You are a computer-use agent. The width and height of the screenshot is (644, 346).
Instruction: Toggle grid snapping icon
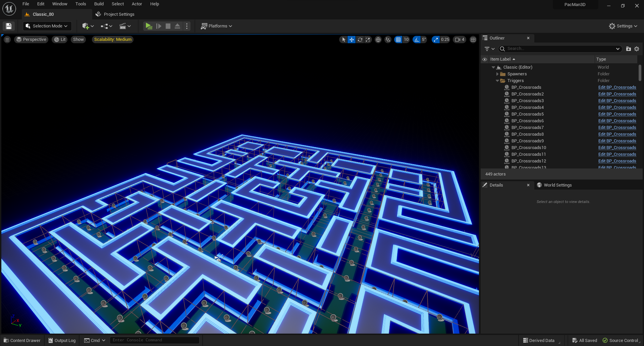tap(398, 40)
